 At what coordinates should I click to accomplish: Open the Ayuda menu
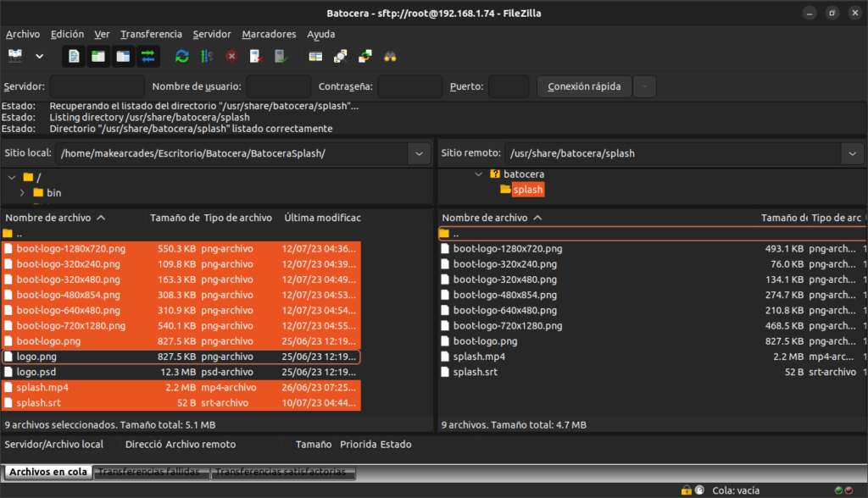point(321,34)
